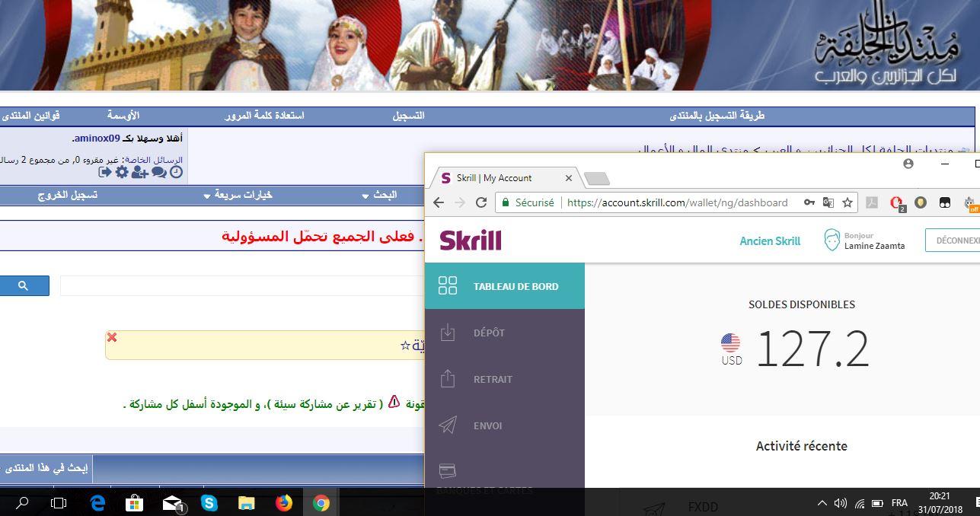Click the Skrill profile avatar icon
This screenshot has width=980, height=516.
(832, 240)
